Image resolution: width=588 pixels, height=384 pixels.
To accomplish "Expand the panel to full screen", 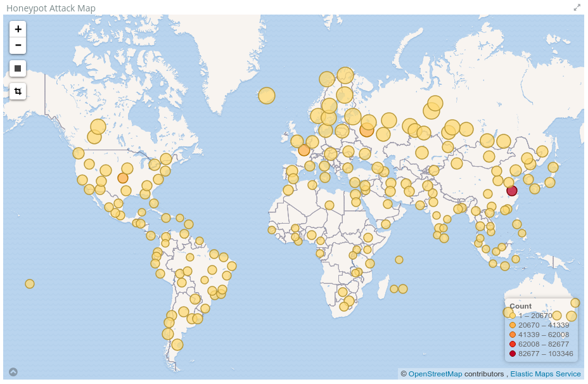I will 577,8.
